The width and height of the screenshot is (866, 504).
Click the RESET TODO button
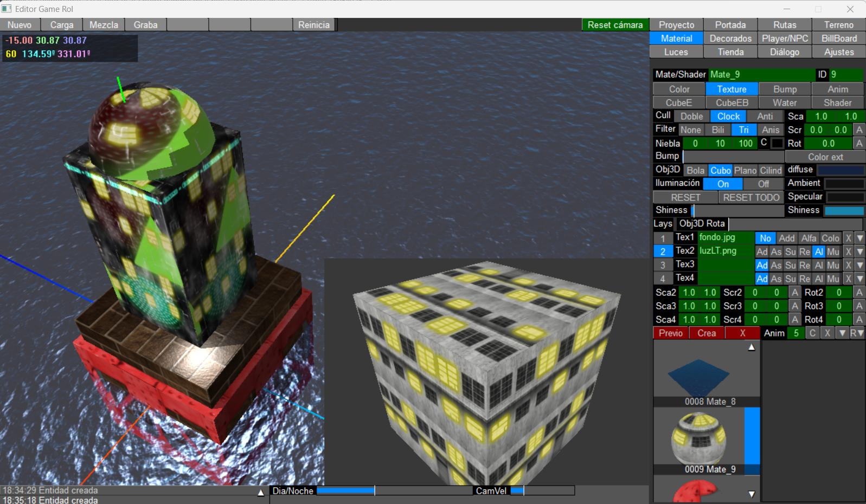(x=751, y=198)
